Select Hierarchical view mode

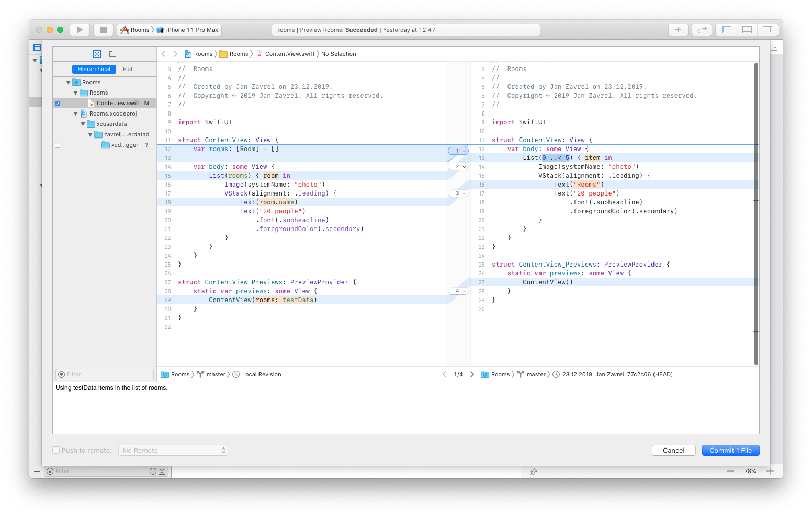94,68
